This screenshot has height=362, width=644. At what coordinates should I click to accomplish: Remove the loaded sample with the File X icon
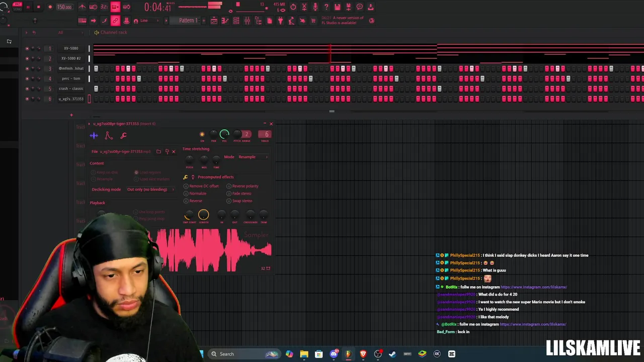click(x=174, y=151)
